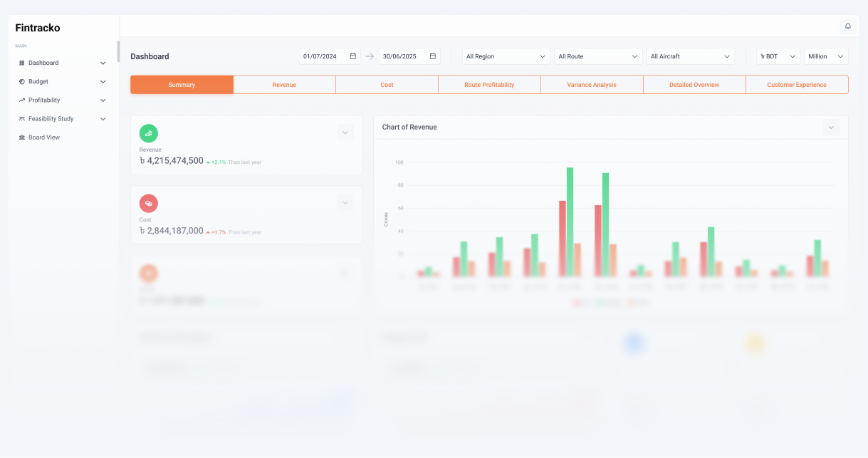The width and height of the screenshot is (868, 458).
Task: Expand the Profitability sidebar section
Action: pyautogui.click(x=103, y=100)
